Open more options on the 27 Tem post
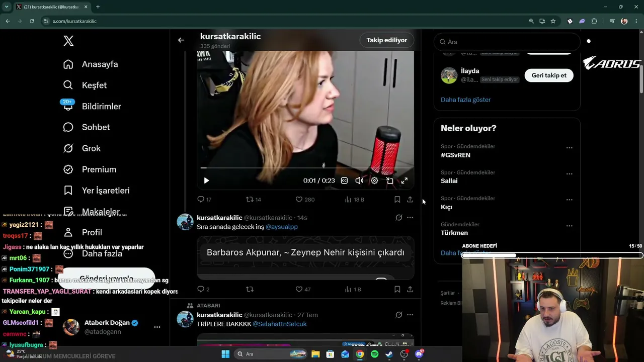Viewport: 644px width, 362px height. tap(410, 315)
